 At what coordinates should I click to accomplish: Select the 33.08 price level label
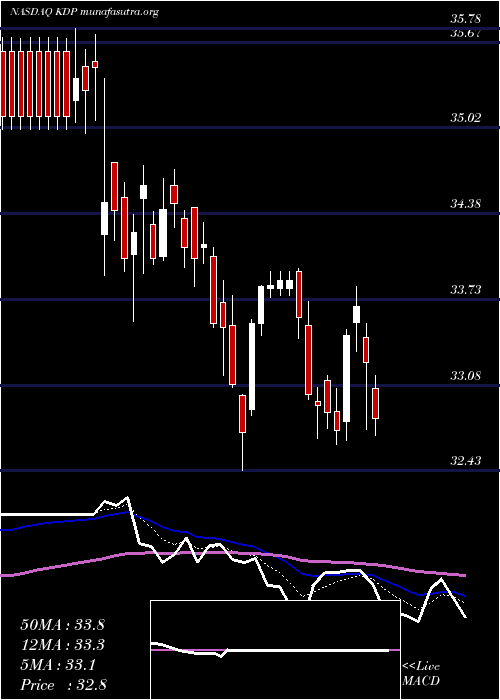click(465, 376)
